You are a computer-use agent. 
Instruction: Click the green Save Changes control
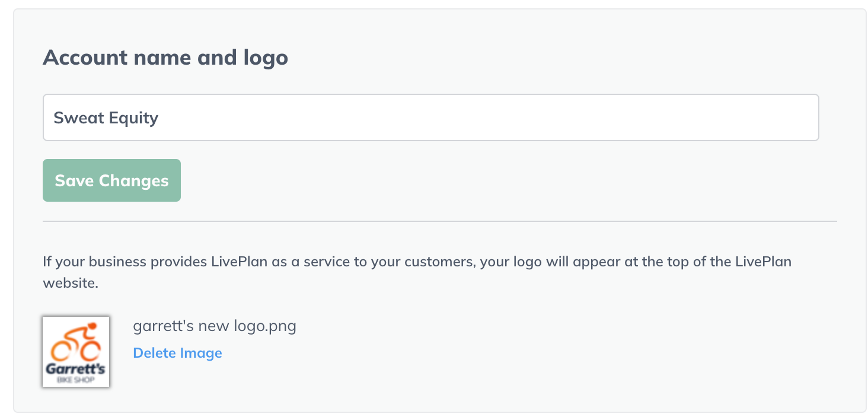(111, 180)
